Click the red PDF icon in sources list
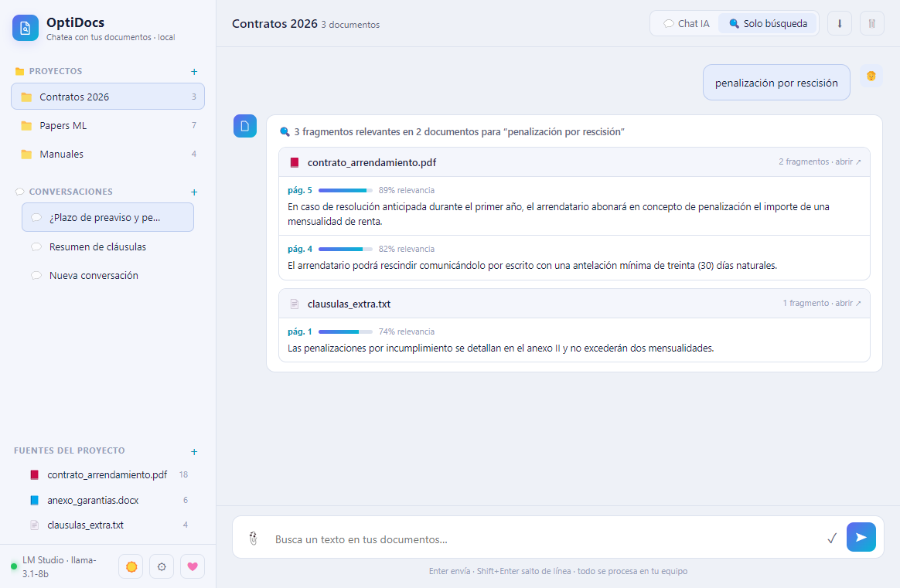This screenshot has height=588, width=900. pos(35,475)
